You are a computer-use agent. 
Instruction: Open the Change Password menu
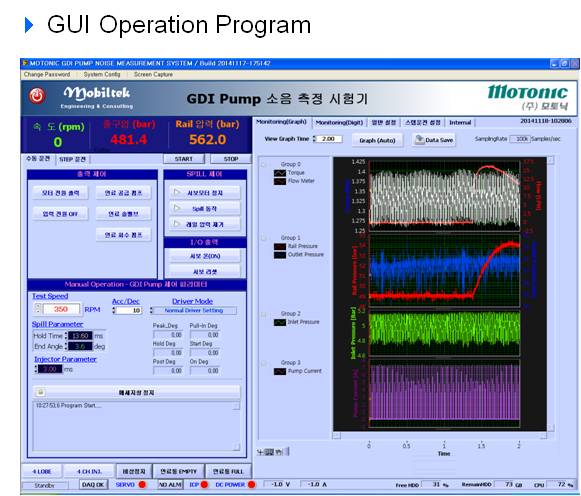coord(47,74)
